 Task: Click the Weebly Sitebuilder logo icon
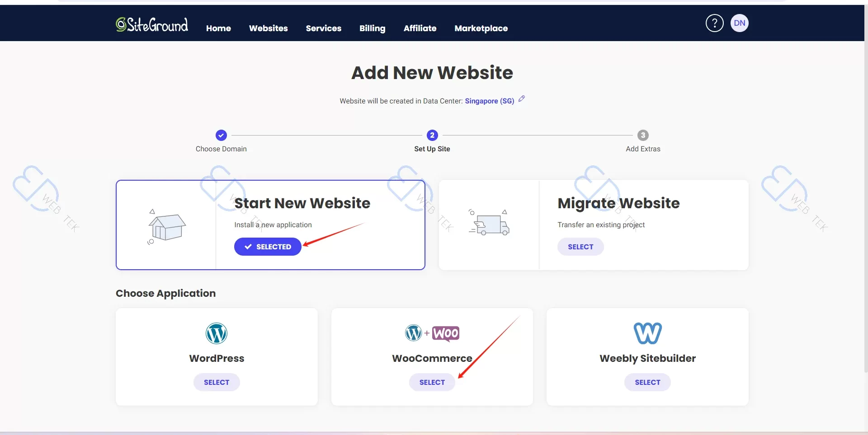point(647,333)
